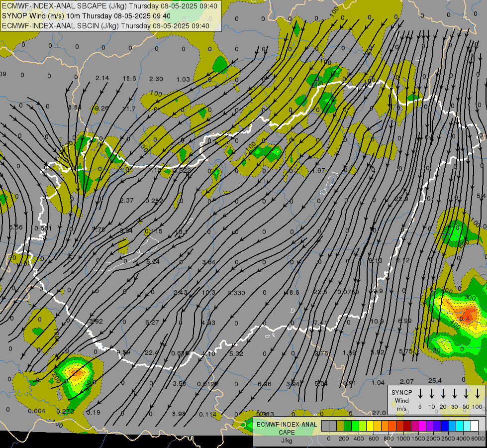
Task: Click the 1.97 value on the map
Action: (x=319, y=171)
